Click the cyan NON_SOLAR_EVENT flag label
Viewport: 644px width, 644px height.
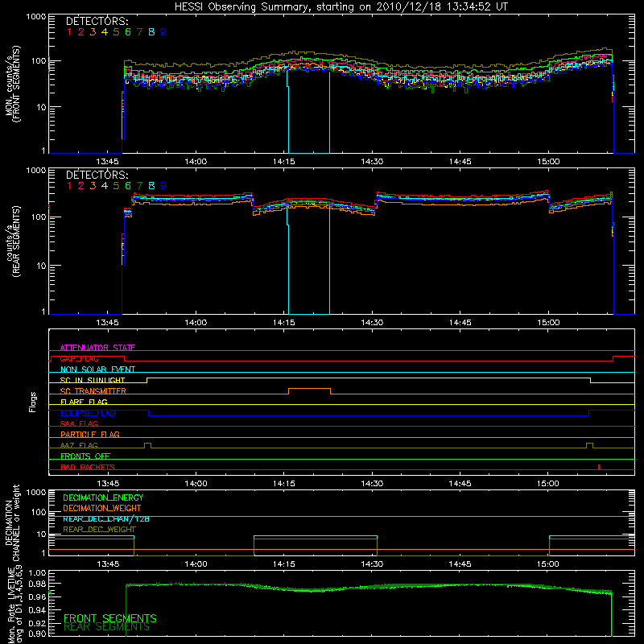[97, 369]
